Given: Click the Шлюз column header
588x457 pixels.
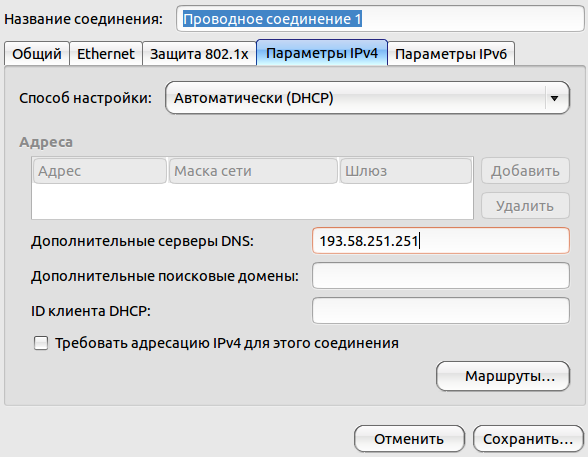Looking at the screenshot, I should (x=406, y=171).
